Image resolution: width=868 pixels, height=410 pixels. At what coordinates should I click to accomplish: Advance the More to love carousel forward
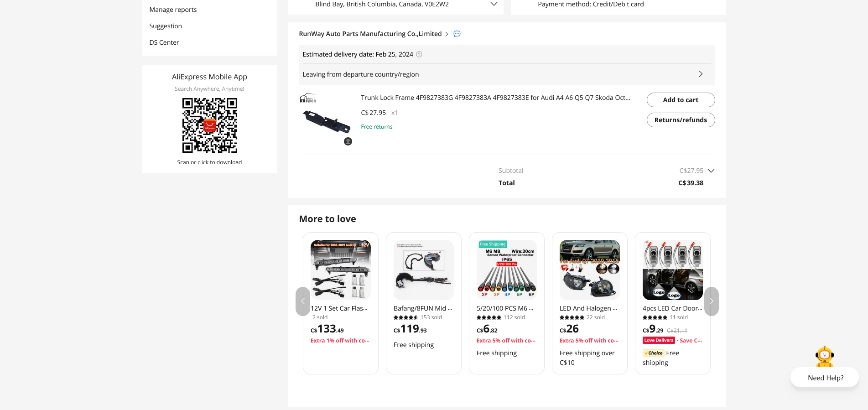(711, 301)
